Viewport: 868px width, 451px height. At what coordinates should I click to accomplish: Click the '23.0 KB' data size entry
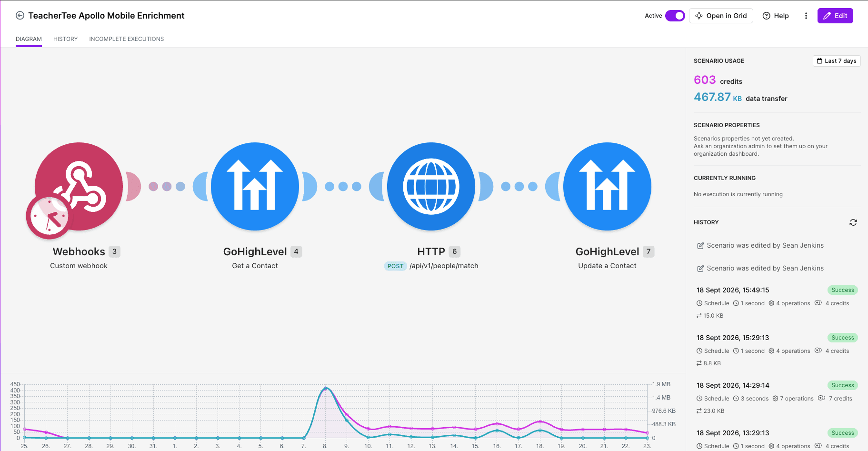tap(710, 411)
